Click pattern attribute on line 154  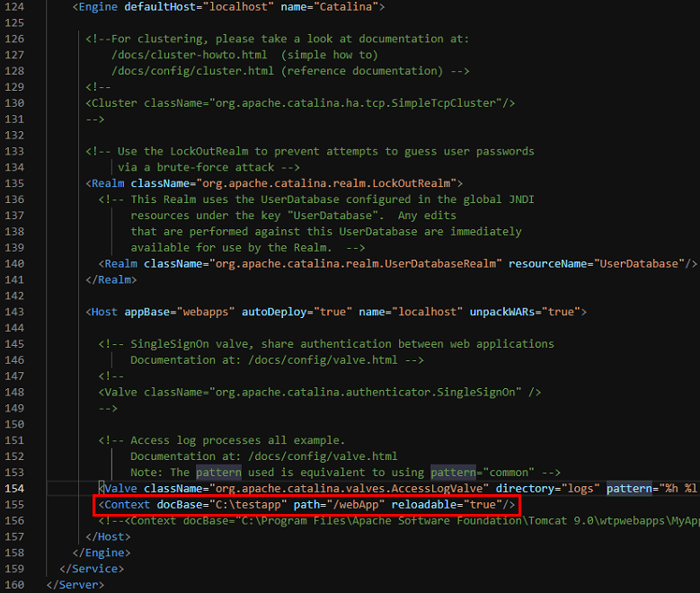pos(629,489)
